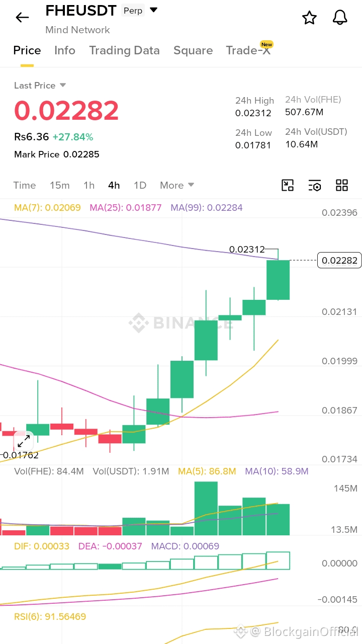The height and width of the screenshot is (644, 362).
Task: Open price alerts via bell icon
Action: coord(340,18)
